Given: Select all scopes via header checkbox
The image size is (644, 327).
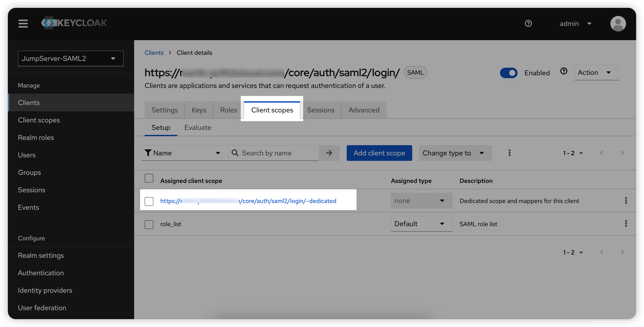Looking at the screenshot, I should pos(149,178).
